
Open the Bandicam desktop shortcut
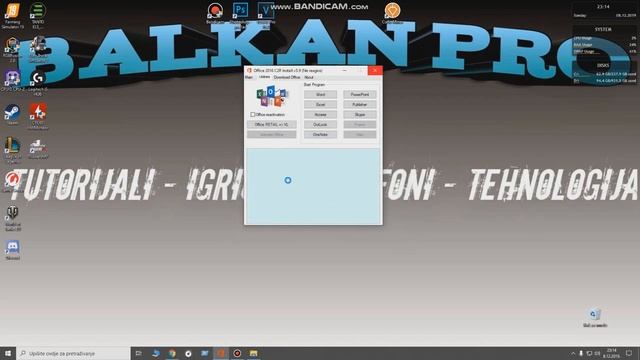coord(215,13)
